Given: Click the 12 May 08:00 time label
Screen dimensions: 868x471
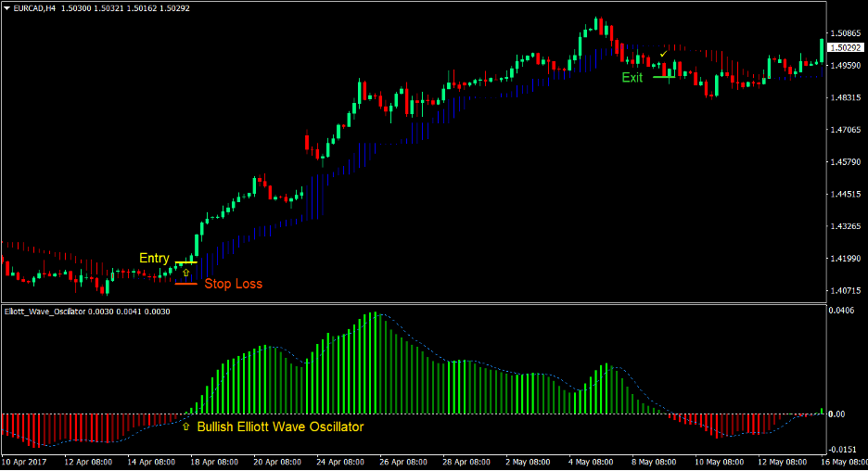Looking at the screenshot, I should (782, 462).
